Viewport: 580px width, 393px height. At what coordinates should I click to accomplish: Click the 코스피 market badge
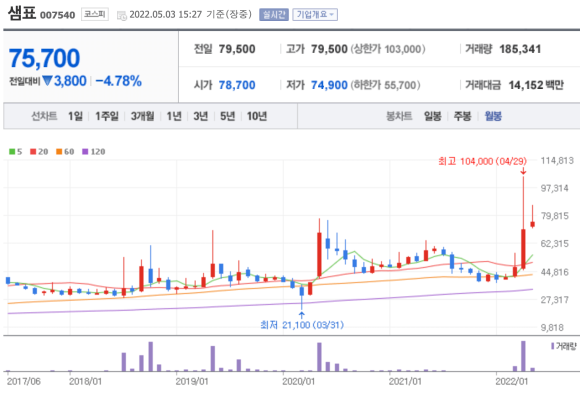point(95,14)
